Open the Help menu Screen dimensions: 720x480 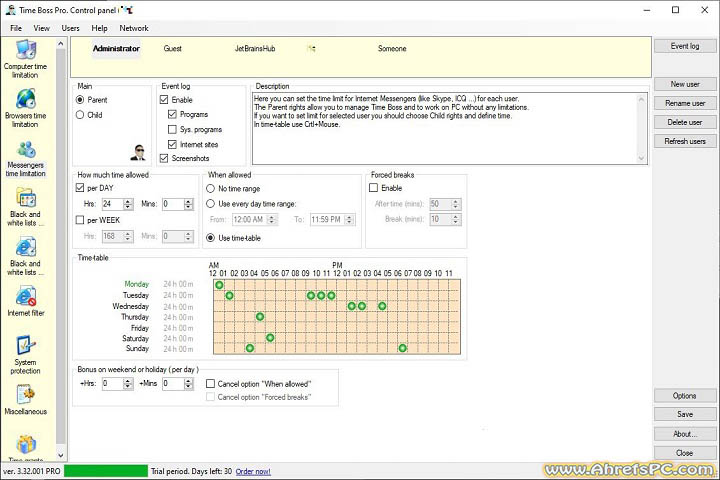pyautogui.click(x=99, y=28)
